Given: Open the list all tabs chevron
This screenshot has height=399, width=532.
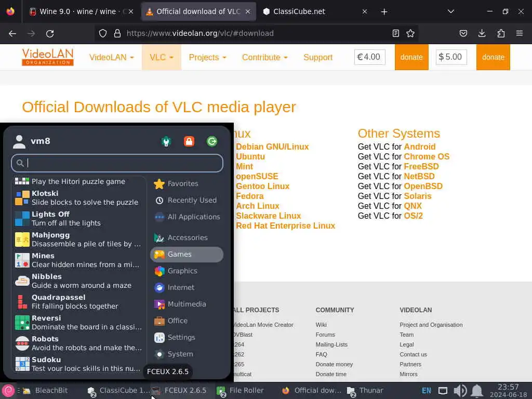Looking at the screenshot, I should 451,11.
